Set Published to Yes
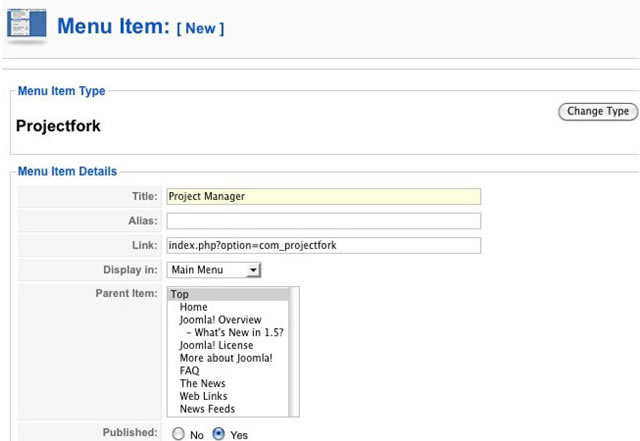640x441 pixels. click(x=218, y=435)
